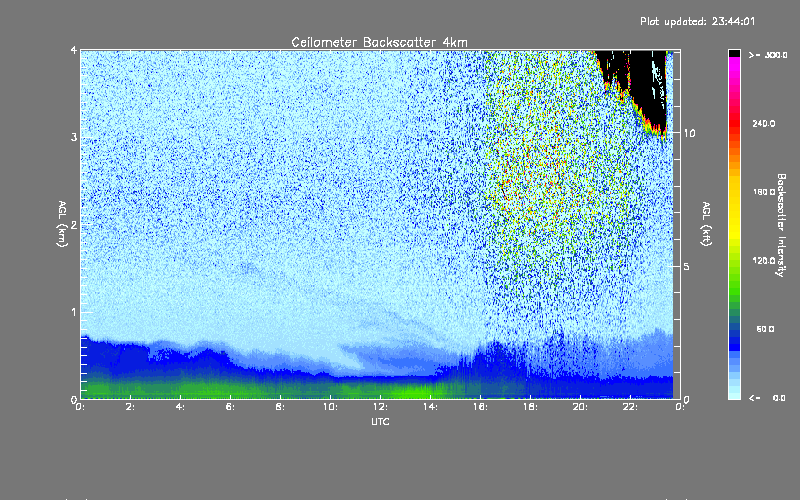800x500 pixels.
Task: Click the "Backscatter Intensity" colorbar label
Action: click(x=781, y=225)
